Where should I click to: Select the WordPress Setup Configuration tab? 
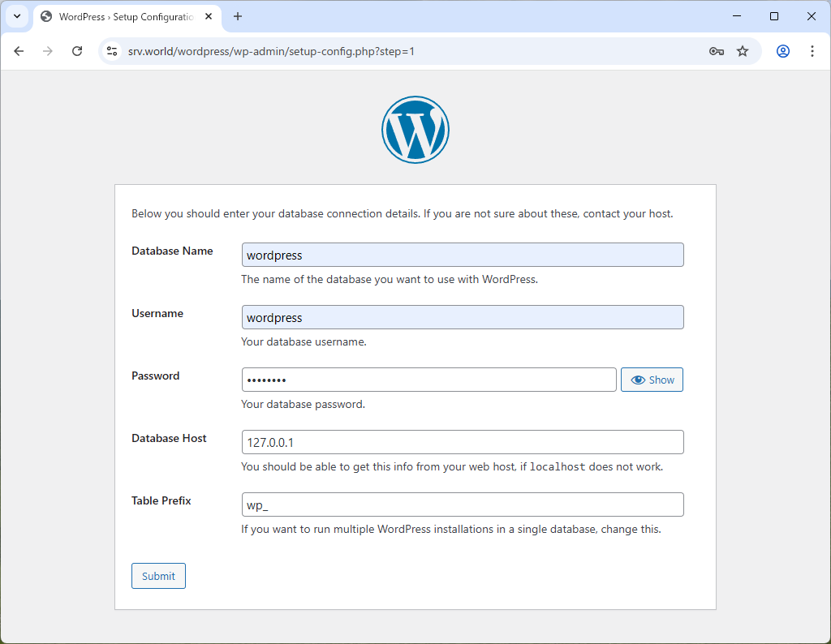[122, 16]
